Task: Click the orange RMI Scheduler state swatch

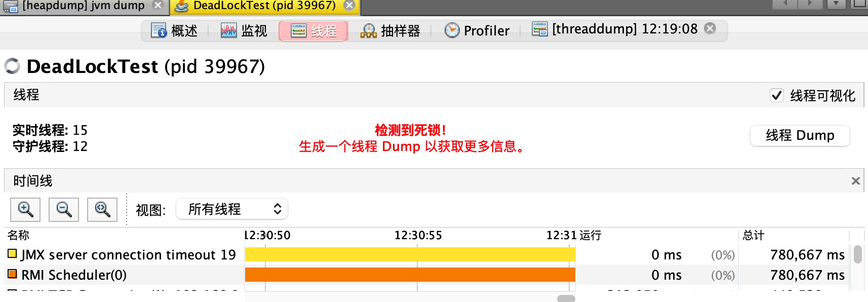Action: [12, 274]
